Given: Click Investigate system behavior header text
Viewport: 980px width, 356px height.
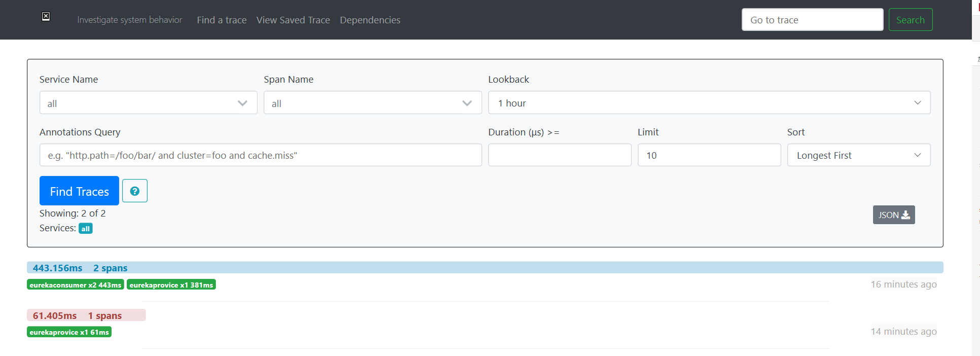Looking at the screenshot, I should (129, 20).
